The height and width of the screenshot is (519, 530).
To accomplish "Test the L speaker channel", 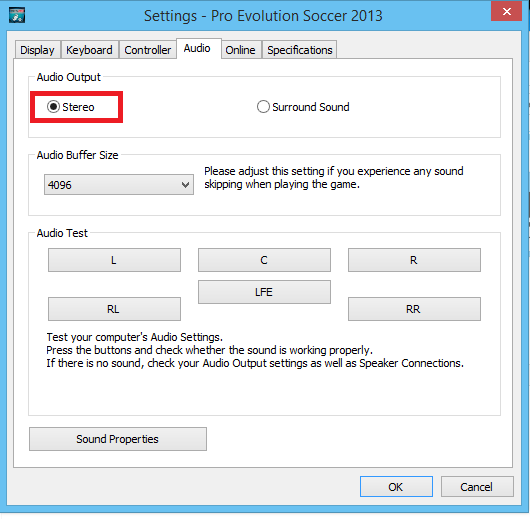I will [114, 260].
